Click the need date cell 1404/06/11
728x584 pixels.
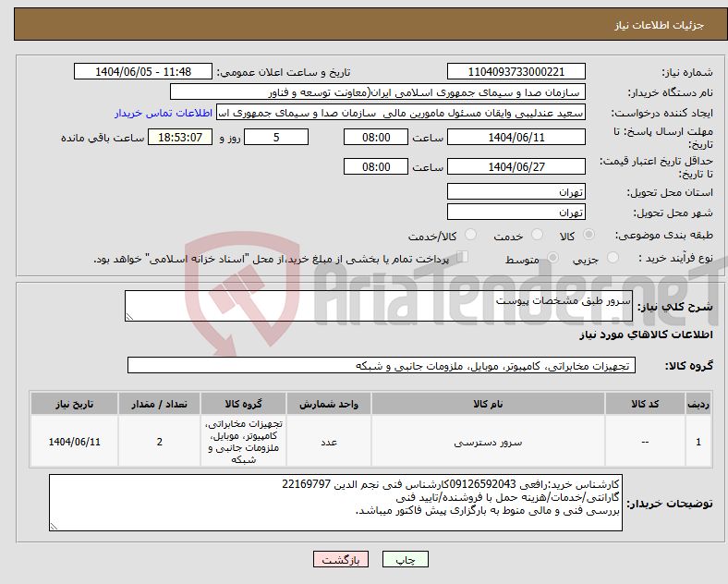pyautogui.click(x=74, y=442)
